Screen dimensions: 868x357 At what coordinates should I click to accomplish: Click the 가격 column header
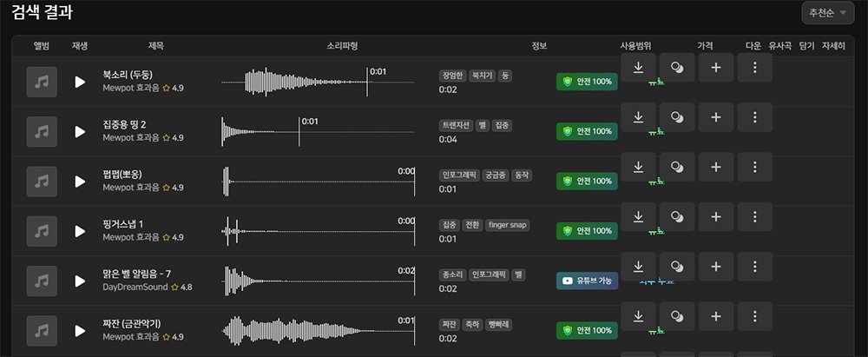(705, 46)
